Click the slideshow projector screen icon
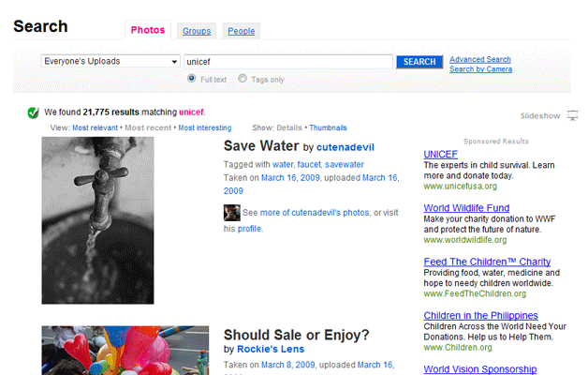Viewport: 588px width, 375px height. pyautogui.click(x=572, y=115)
